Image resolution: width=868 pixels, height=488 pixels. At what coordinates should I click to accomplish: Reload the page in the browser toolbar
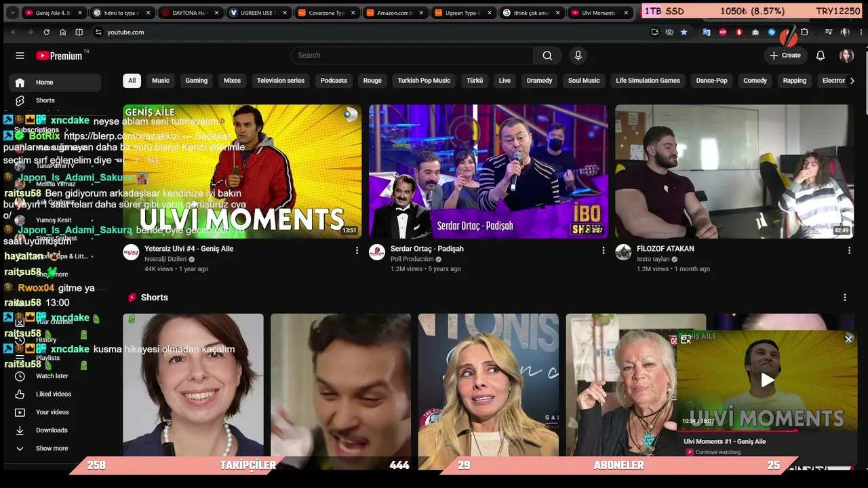46,32
